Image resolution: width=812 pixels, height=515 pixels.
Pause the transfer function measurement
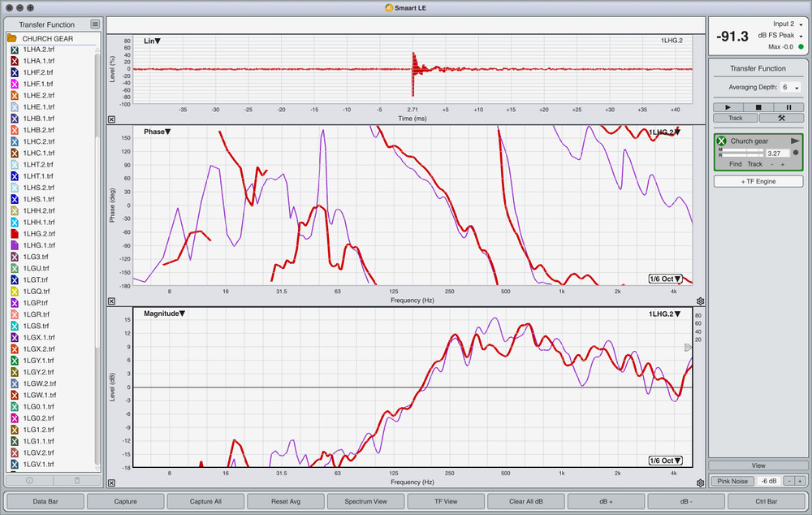pyautogui.click(x=788, y=106)
